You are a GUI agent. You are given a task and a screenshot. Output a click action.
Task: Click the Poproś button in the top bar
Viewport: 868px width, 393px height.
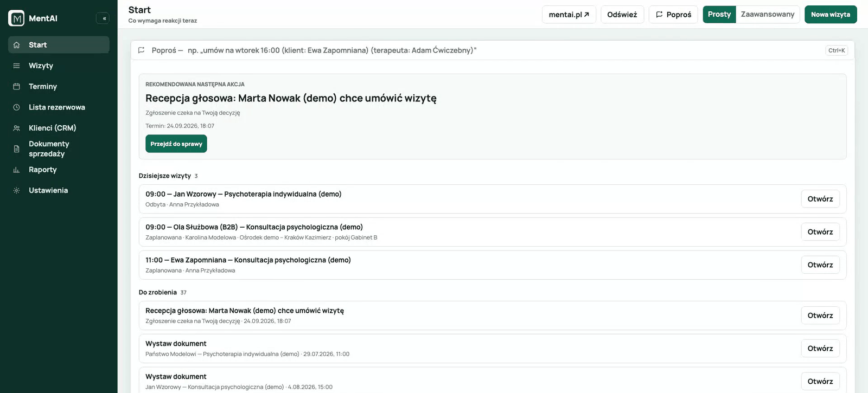click(673, 15)
